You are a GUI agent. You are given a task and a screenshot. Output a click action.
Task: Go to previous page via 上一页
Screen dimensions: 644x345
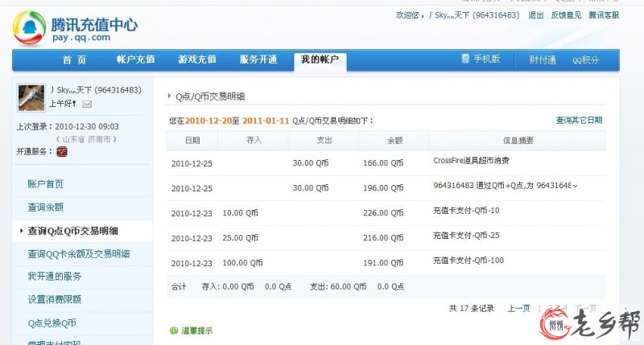click(x=518, y=308)
